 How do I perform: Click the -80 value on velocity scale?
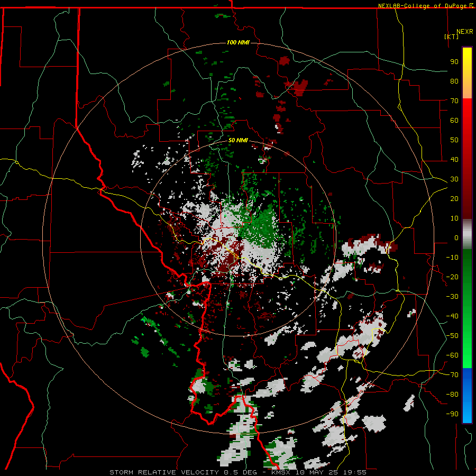(x=452, y=395)
